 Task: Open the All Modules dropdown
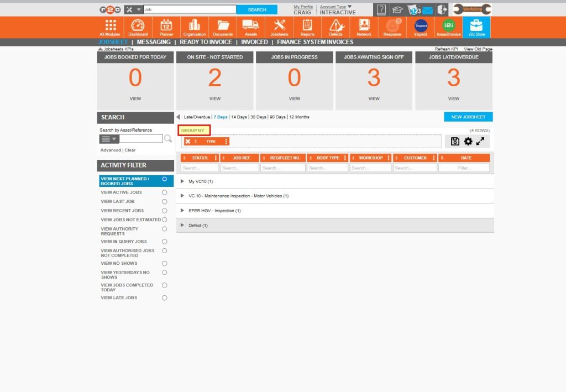(x=109, y=27)
